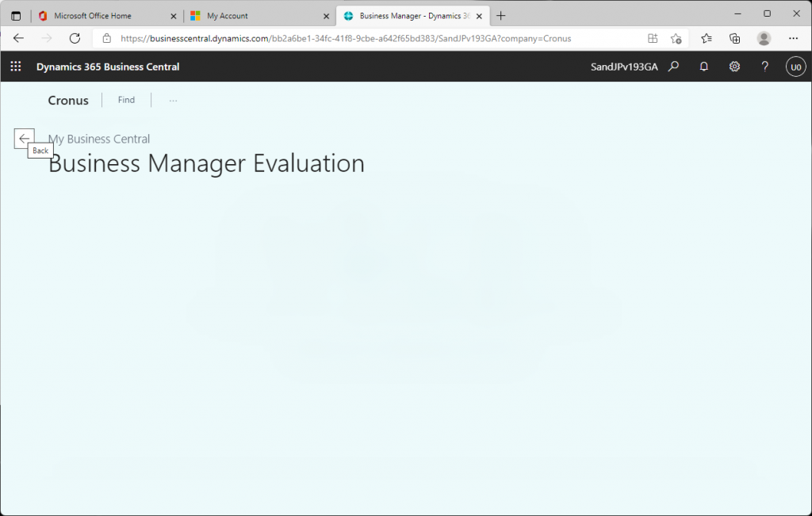Open the U0 user account avatar
812x516 pixels.
tap(796, 67)
